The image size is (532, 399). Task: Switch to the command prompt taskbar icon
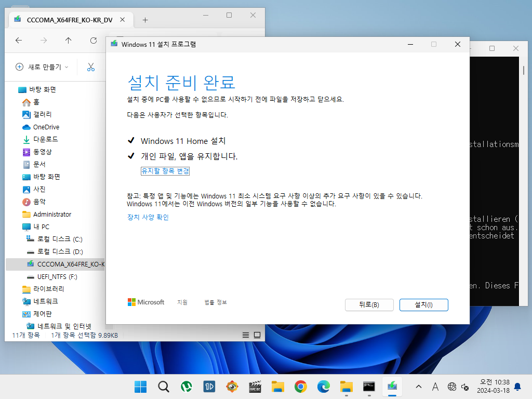click(x=369, y=387)
